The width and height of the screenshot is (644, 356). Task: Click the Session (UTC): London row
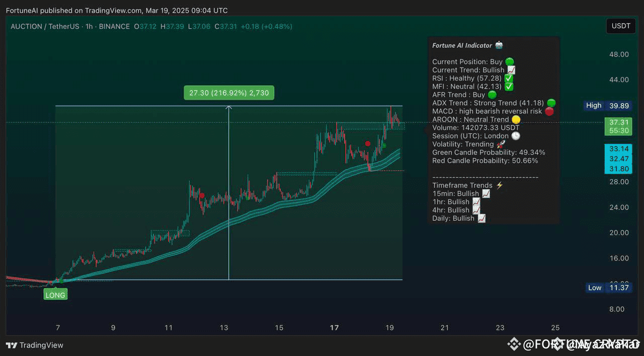click(x=476, y=136)
